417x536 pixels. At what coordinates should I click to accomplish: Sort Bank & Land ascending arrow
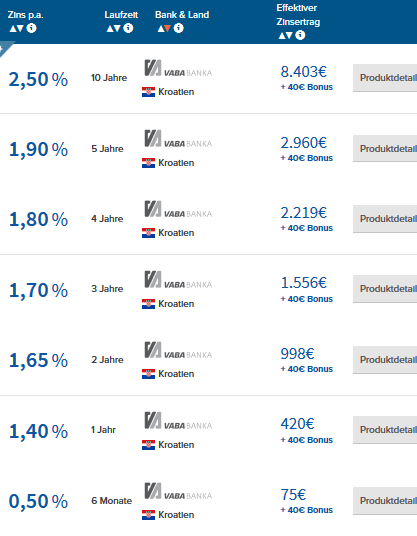[161, 28]
